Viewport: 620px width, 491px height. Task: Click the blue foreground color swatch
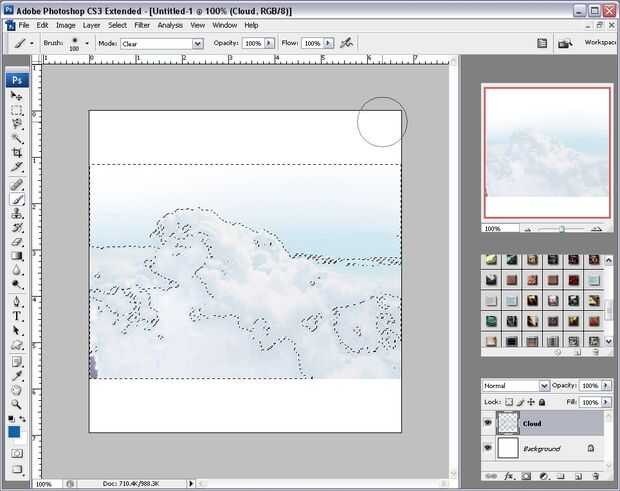click(14, 432)
